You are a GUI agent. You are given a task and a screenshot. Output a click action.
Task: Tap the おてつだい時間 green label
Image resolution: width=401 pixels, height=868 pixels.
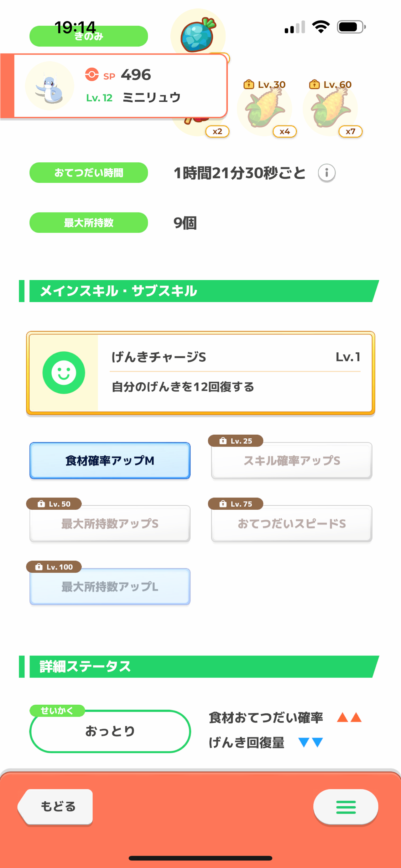tap(89, 173)
